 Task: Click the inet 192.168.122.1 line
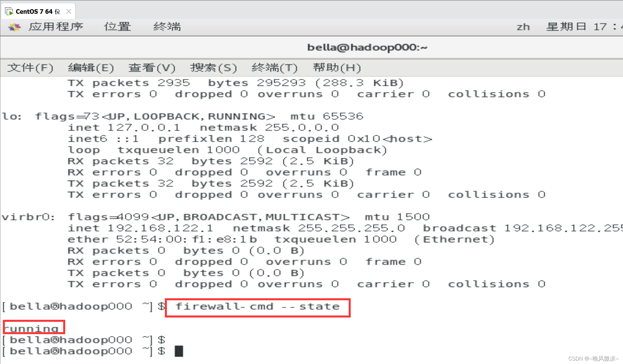tap(345, 228)
